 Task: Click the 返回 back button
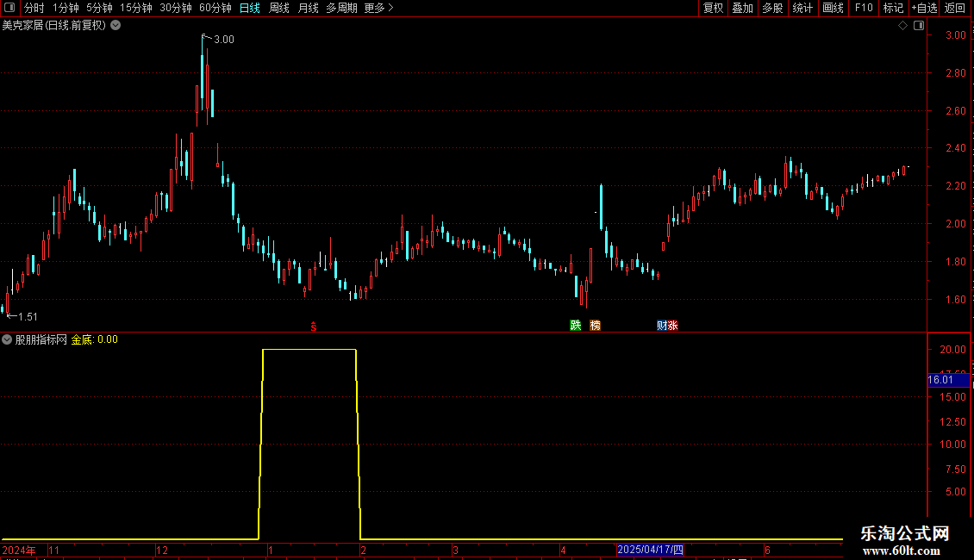pyautogui.click(x=955, y=8)
